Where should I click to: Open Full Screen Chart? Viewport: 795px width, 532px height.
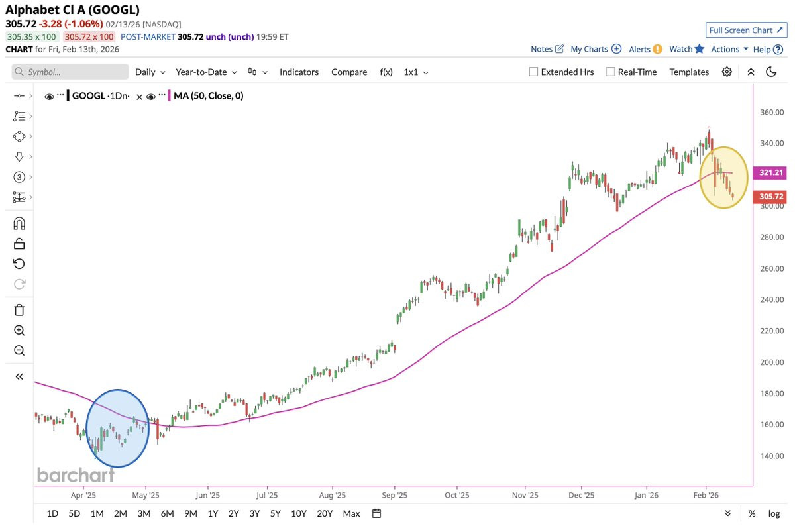click(746, 30)
